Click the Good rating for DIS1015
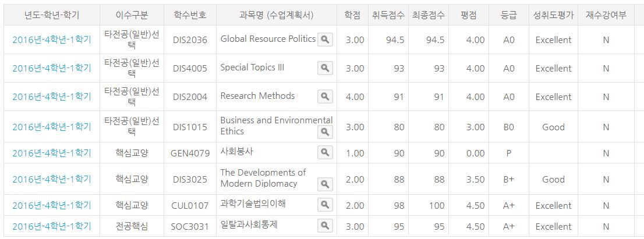Image resolution: width=644 pixels, height=239 pixels. coord(553,127)
